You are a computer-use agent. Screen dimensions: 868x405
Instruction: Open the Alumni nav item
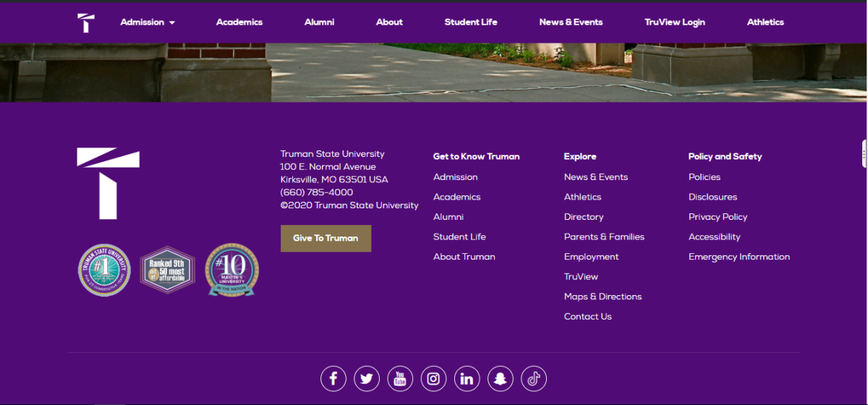click(x=319, y=22)
